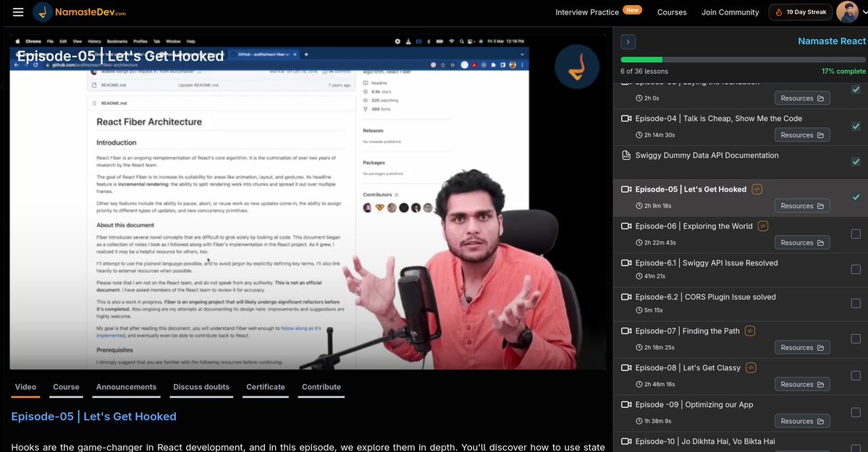This screenshot has width=868, height=452.
Task: Open Resources for Episode -09
Action: (802, 421)
